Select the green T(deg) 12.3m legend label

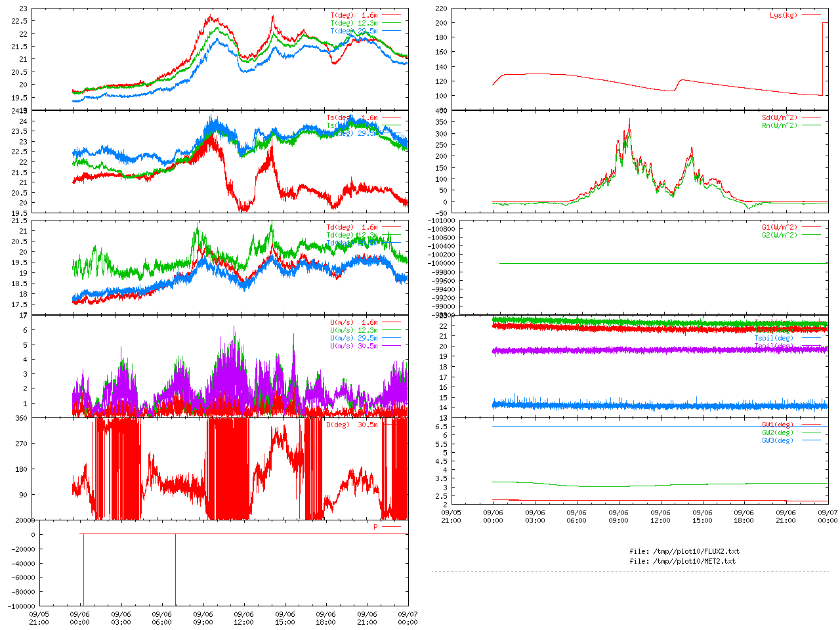tap(354, 23)
